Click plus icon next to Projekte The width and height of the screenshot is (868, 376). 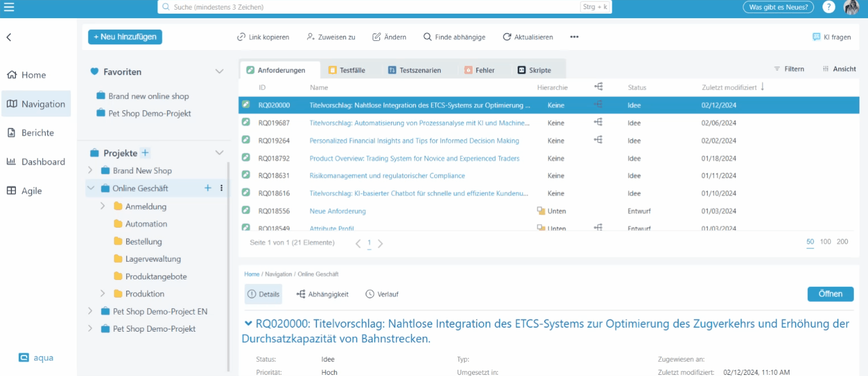coord(145,153)
